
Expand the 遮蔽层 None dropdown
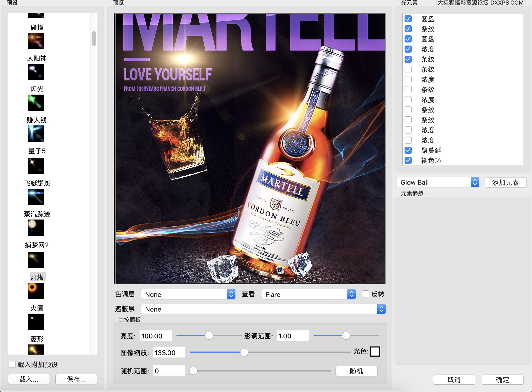coord(263,309)
